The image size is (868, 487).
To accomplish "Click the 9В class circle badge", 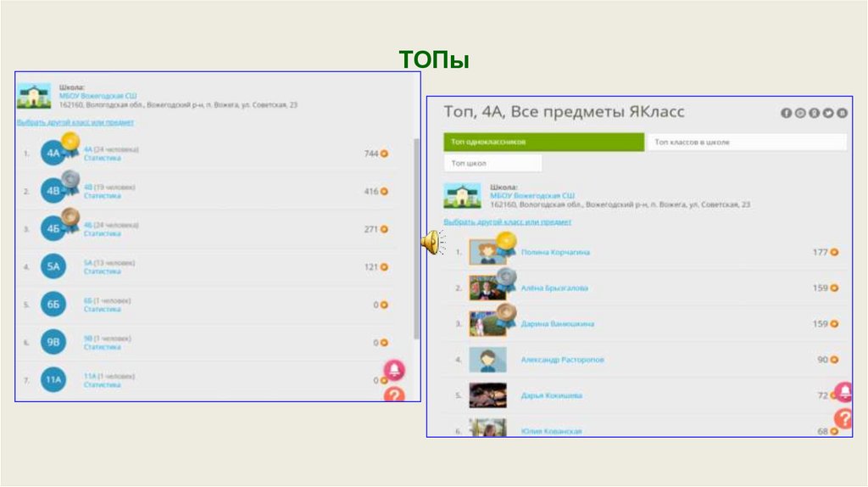I will (53, 342).
